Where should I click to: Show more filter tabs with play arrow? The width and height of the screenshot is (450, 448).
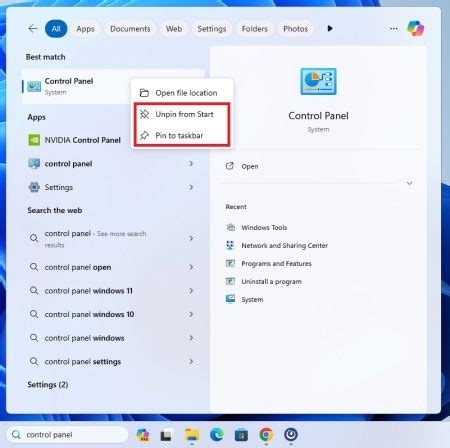(x=330, y=29)
